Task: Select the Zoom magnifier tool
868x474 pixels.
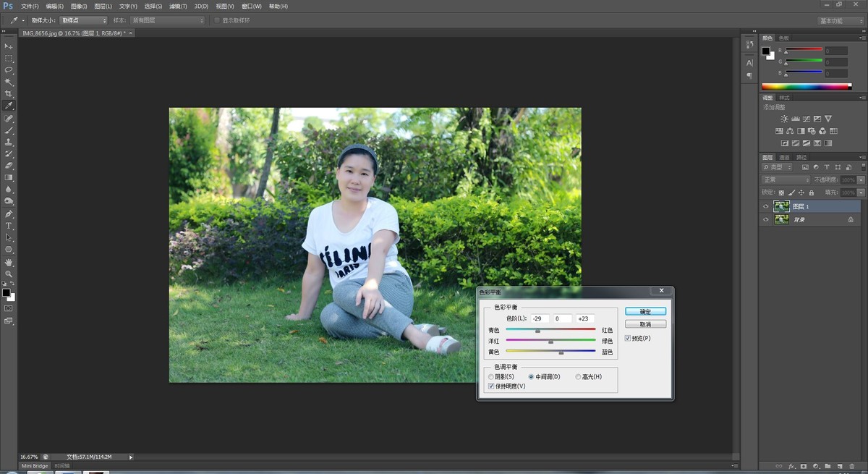Action: pos(9,274)
